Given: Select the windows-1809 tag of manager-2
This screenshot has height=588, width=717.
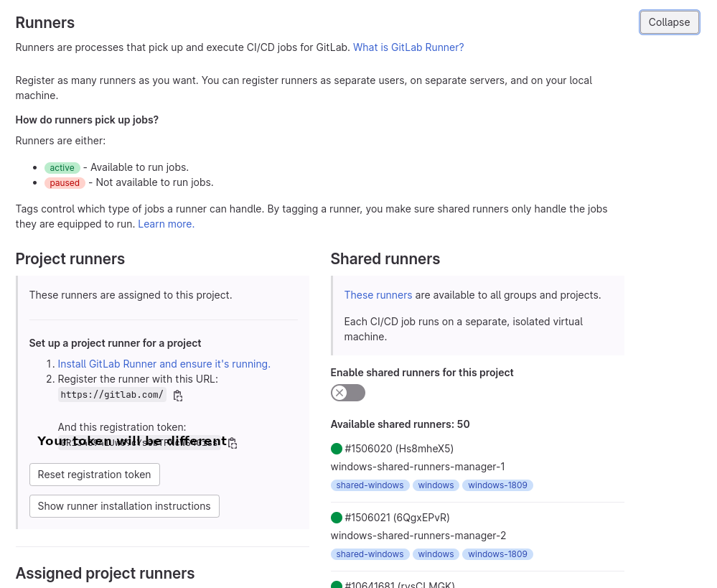Looking at the screenshot, I should [x=497, y=554].
